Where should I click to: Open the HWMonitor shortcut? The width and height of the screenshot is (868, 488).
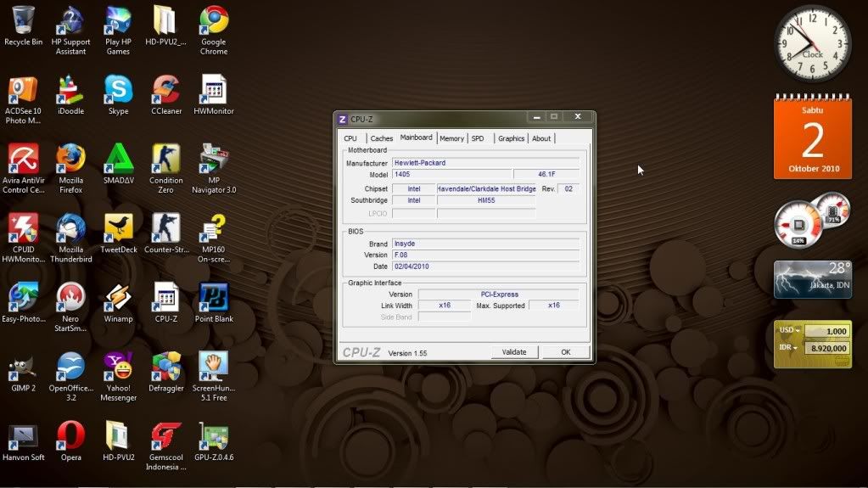[214, 95]
